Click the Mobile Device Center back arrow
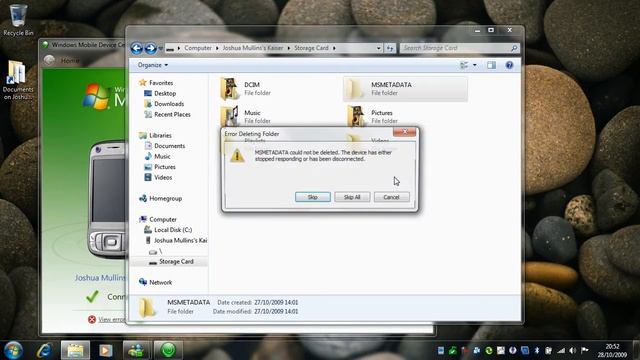The image size is (640, 360). [49, 60]
